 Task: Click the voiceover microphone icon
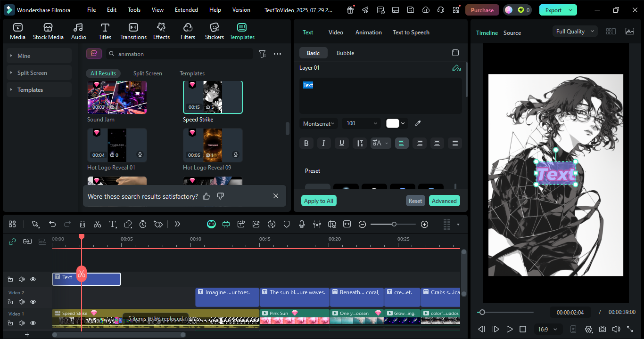(x=302, y=224)
